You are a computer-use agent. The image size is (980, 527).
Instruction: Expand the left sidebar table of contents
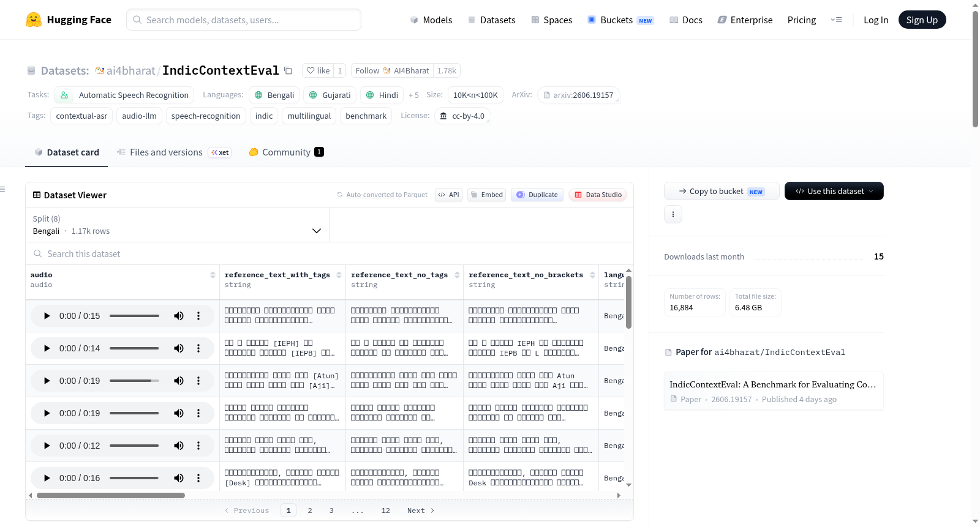(x=3, y=189)
